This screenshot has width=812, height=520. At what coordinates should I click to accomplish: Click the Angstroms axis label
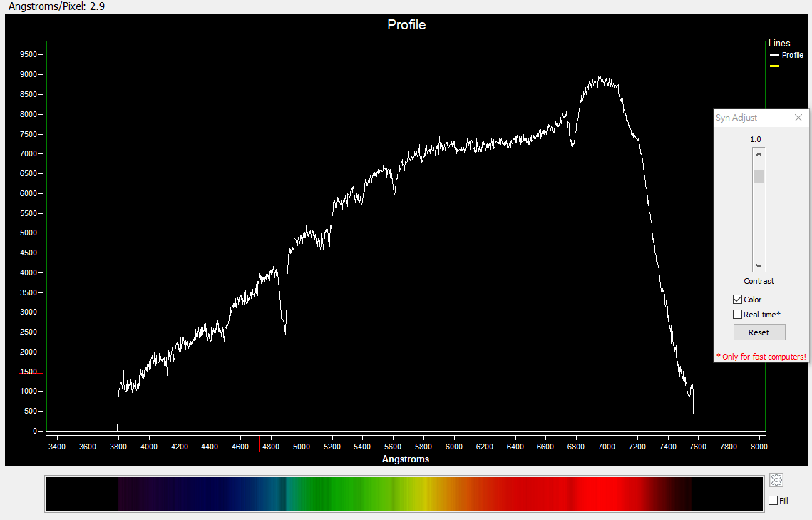coord(406,459)
